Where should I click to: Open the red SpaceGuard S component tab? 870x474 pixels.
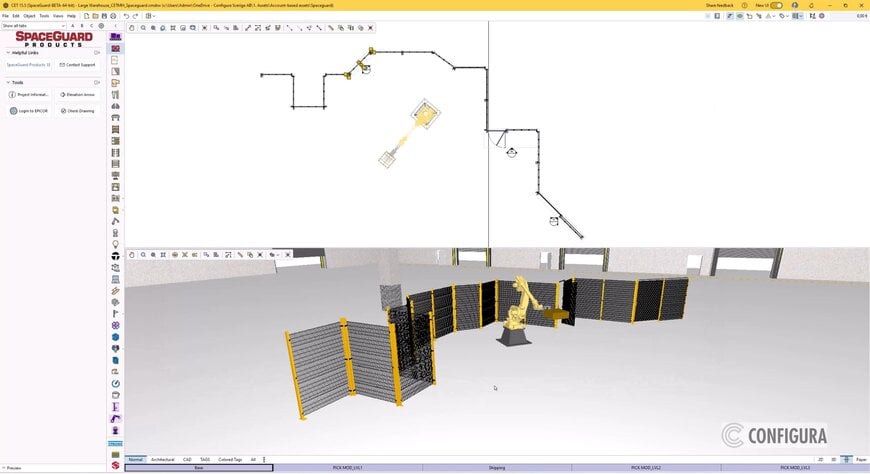(x=115, y=465)
